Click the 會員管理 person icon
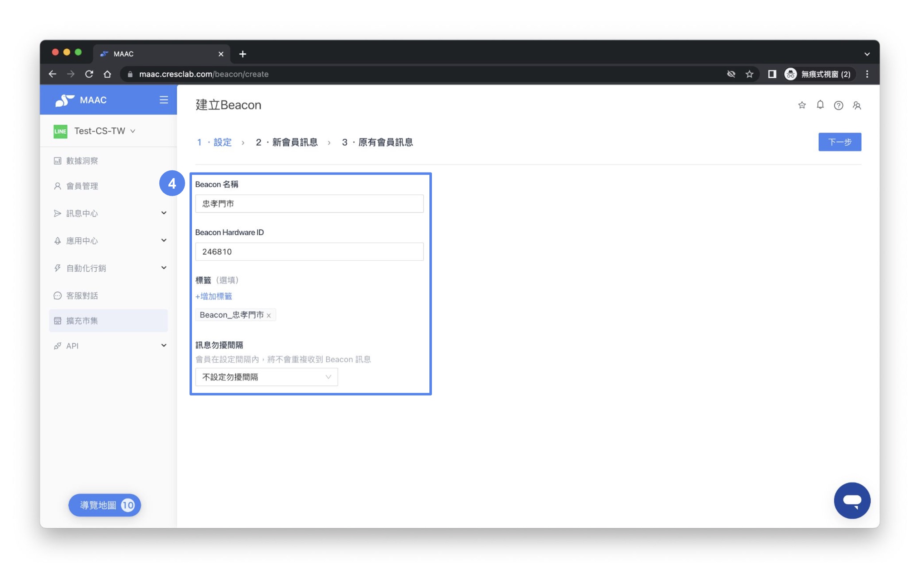 [x=58, y=186]
